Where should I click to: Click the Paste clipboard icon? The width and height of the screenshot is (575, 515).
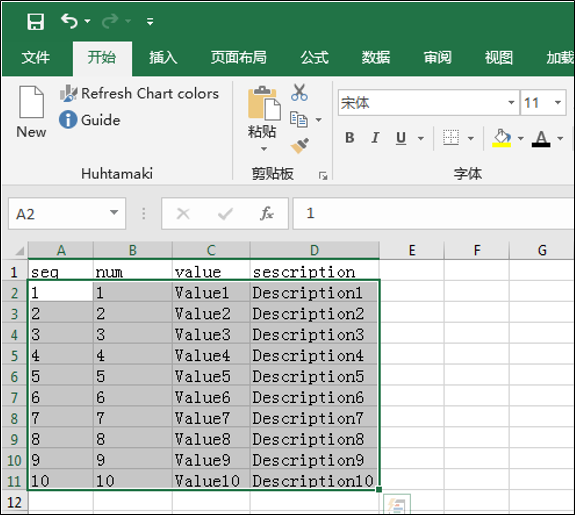point(264,103)
